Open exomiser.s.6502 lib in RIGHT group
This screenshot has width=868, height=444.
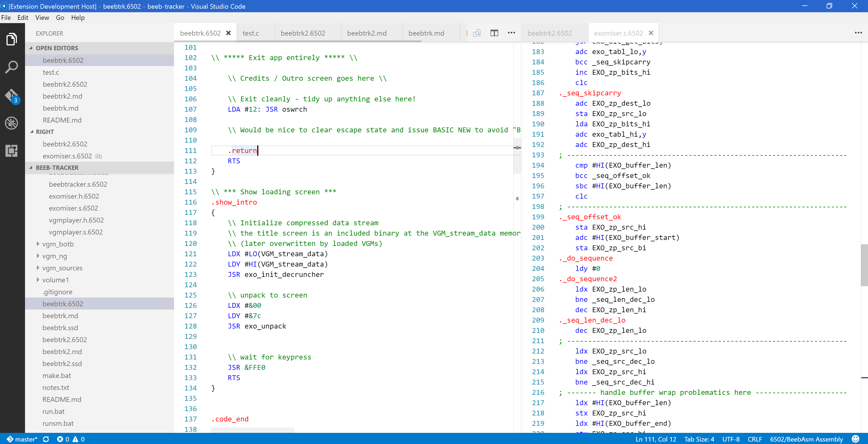pyautogui.click(x=100, y=156)
